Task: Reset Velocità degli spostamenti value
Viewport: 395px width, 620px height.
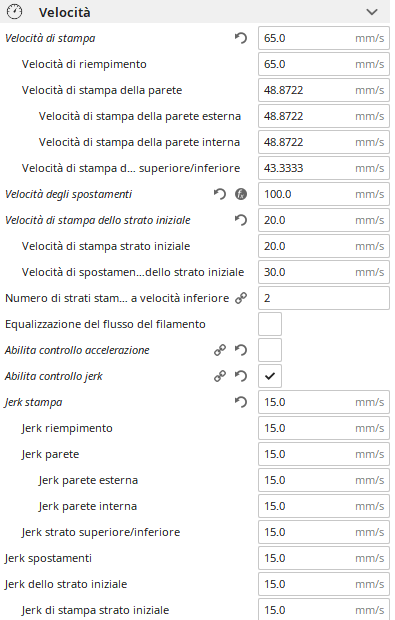Action: (x=219, y=194)
